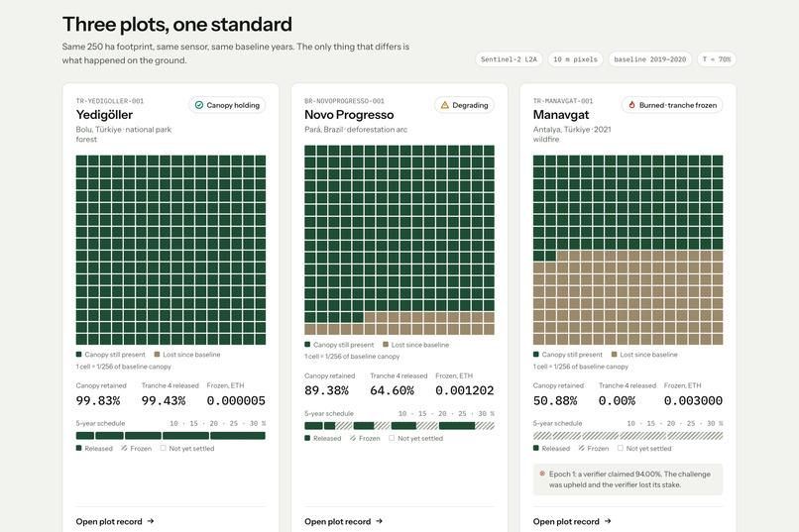This screenshot has height=532, width=799.
Task: Click Novo Progresso's Not yet settled legend box
Action: point(392,438)
